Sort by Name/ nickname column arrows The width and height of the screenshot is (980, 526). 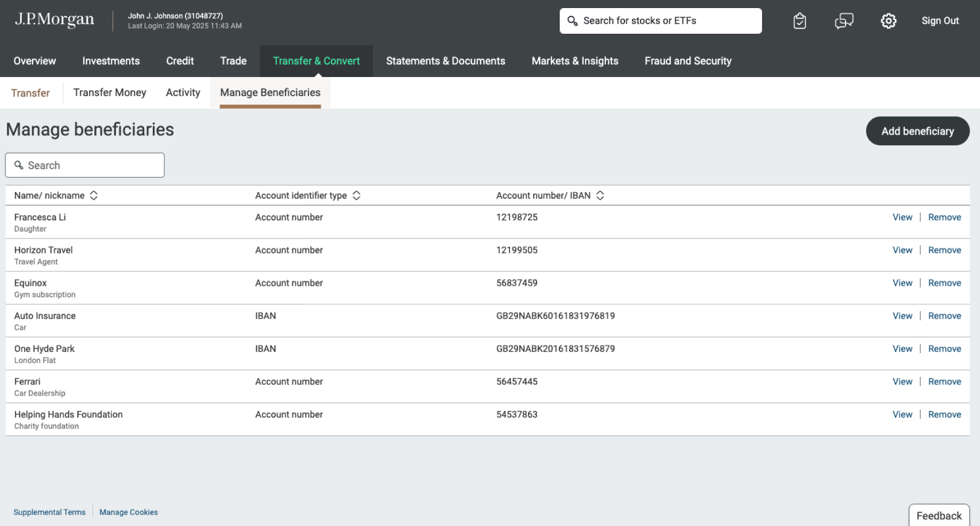94,195
